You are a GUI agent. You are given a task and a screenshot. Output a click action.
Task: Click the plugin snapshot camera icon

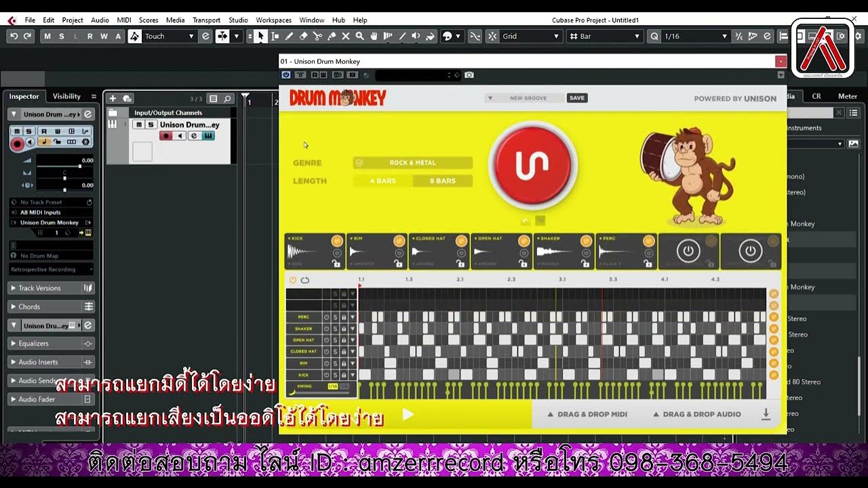(x=469, y=75)
